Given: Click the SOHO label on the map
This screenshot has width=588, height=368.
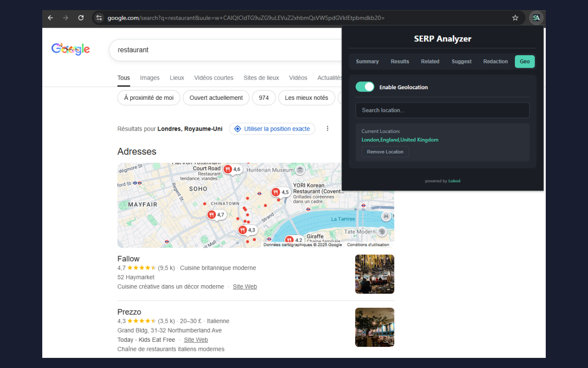Looking at the screenshot, I should click(198, 189).
